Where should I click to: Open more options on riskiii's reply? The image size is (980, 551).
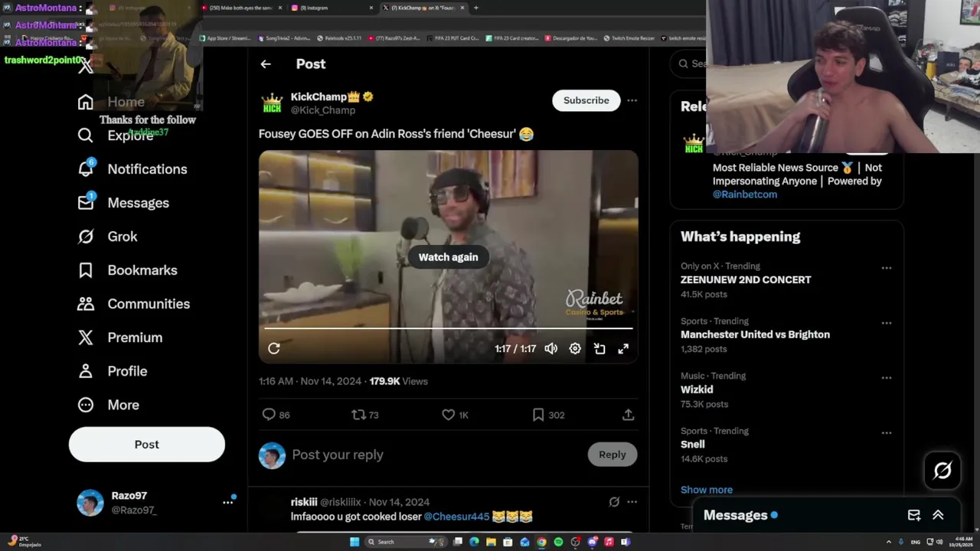click(632, 502)
